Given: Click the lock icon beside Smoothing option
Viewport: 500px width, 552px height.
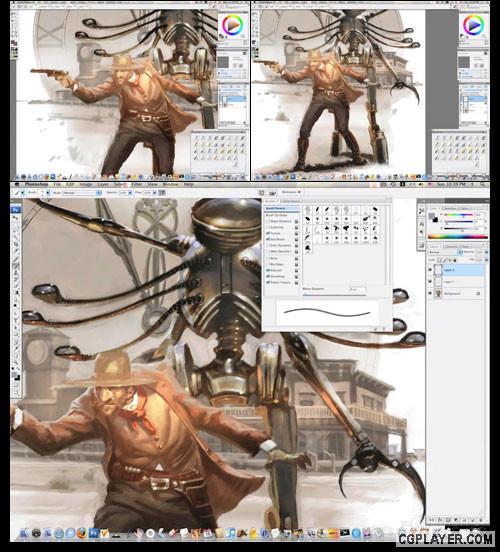Looking at the screenshot, I should (296, 276).
